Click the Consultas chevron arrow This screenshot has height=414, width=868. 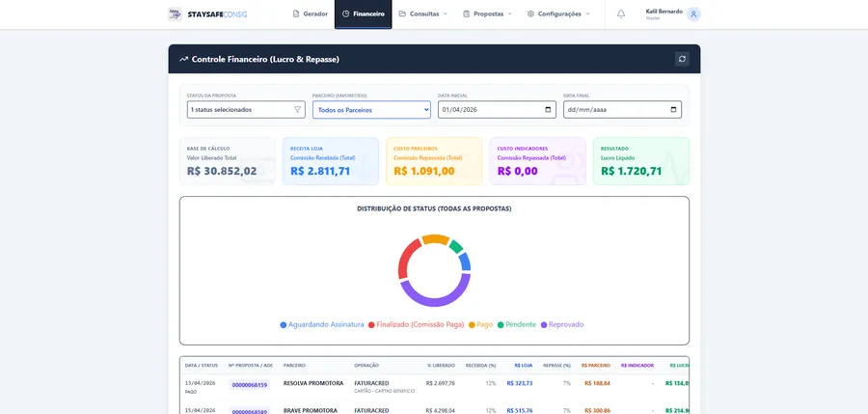coord(445,14)
